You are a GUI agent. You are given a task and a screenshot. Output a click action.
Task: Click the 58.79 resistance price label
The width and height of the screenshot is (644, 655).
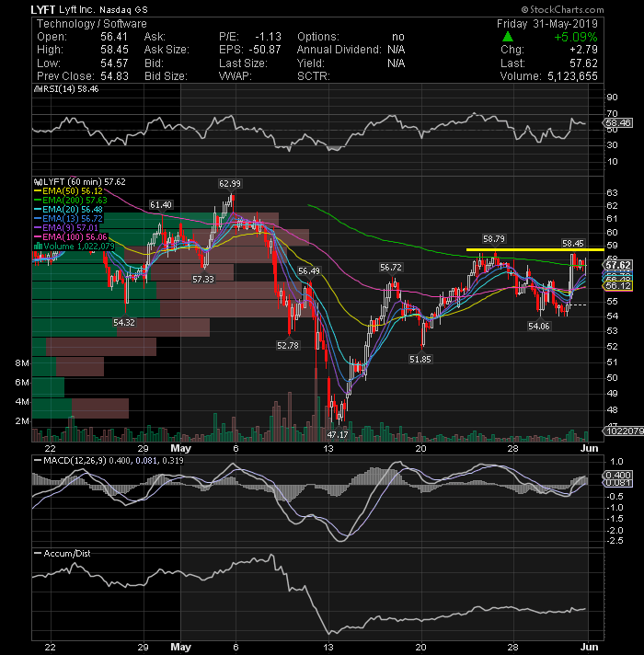(x=494, y=239)
